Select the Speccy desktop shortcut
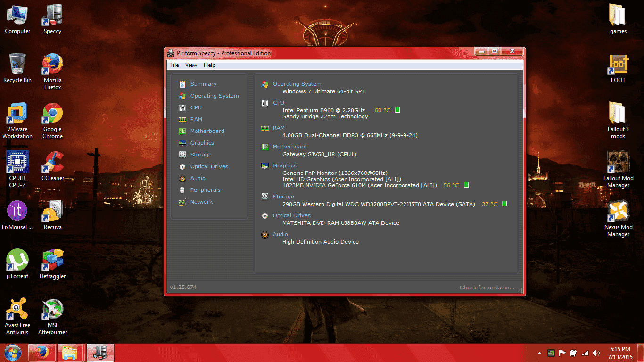This screenshot has width=644, height=362. [x=53, y=19]
